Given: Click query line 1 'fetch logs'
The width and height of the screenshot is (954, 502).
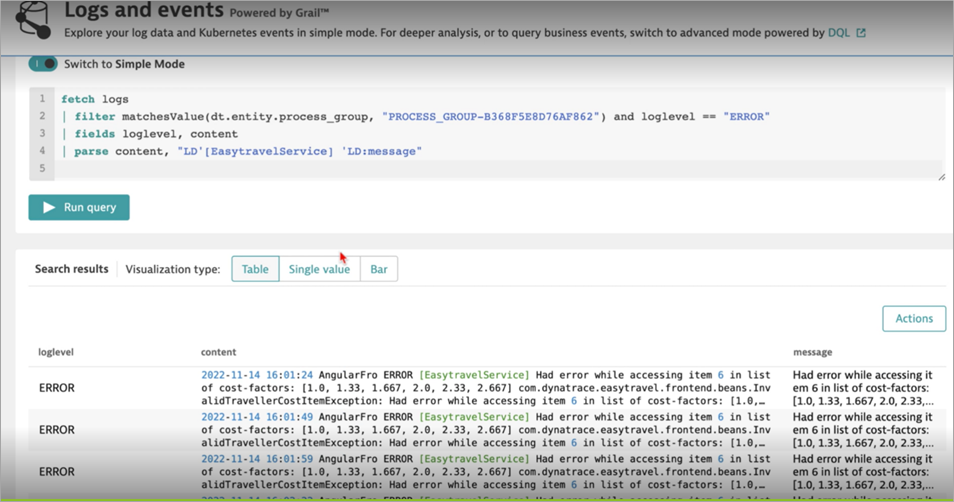Looking at the screenshot, I should pyautogui.click(x=95, y=99).
